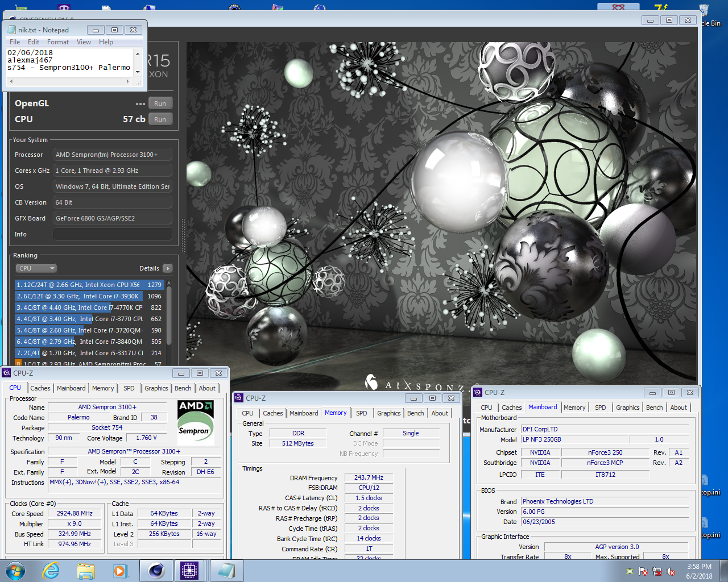
Task: Click the BIOS brand Phoenix Technologies LTD
Action: point(605,501)
